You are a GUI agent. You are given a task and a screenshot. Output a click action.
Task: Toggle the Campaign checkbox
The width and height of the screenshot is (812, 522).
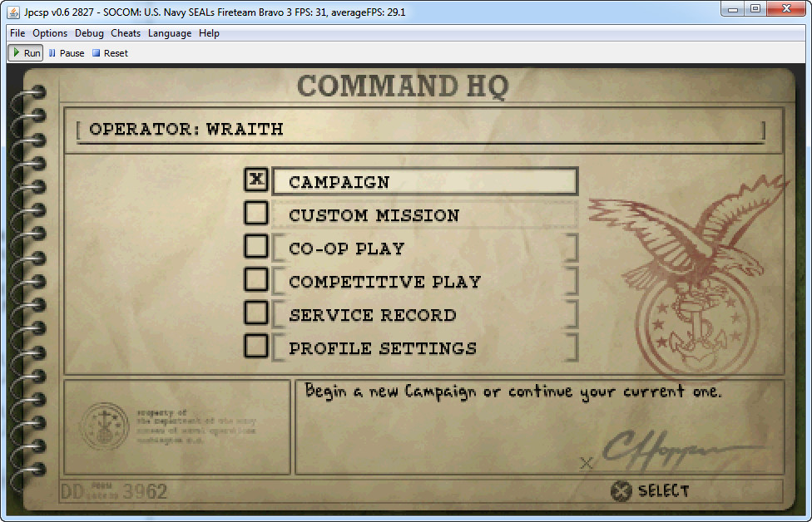(x=256, y=180)
